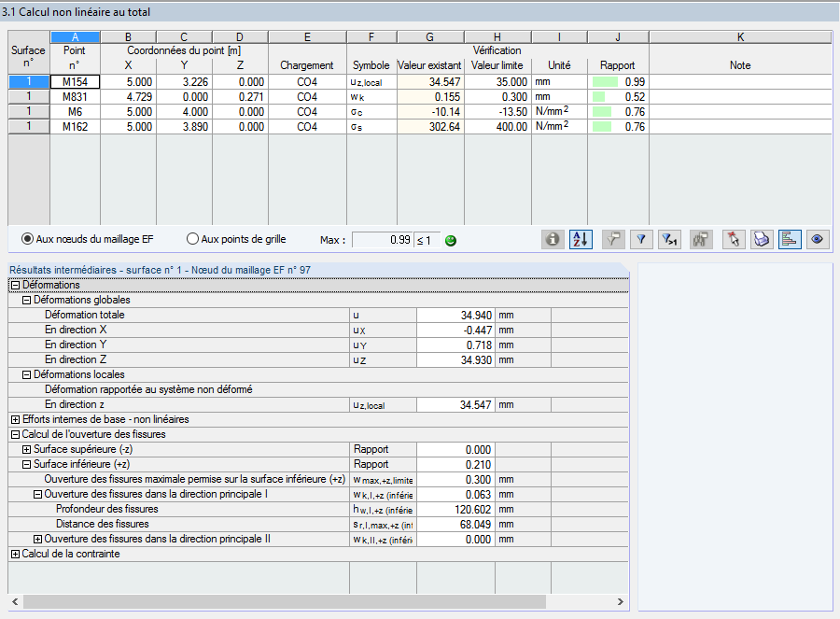Viewport: 840px width, 619px height.
Task: Select Aux points de grille option
Action: pyautogui.click(x=192, y=239)
